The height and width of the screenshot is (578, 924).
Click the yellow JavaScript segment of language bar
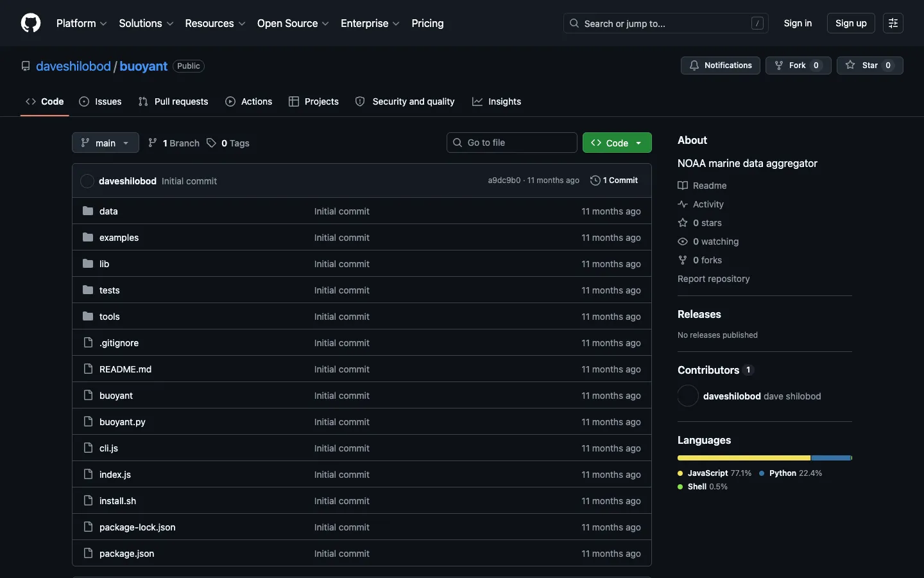744,458
